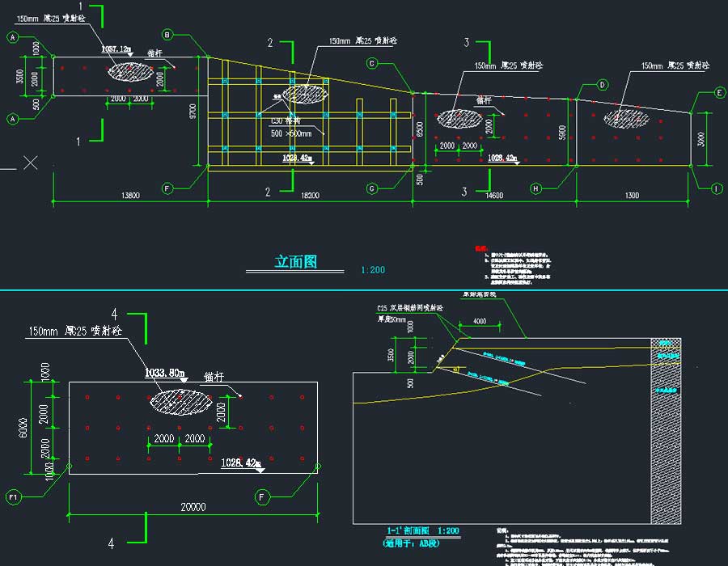The height and width of the screenshot is (566, 728).
Task: Select the axis bubble labeled C at top
Action: 372,63
